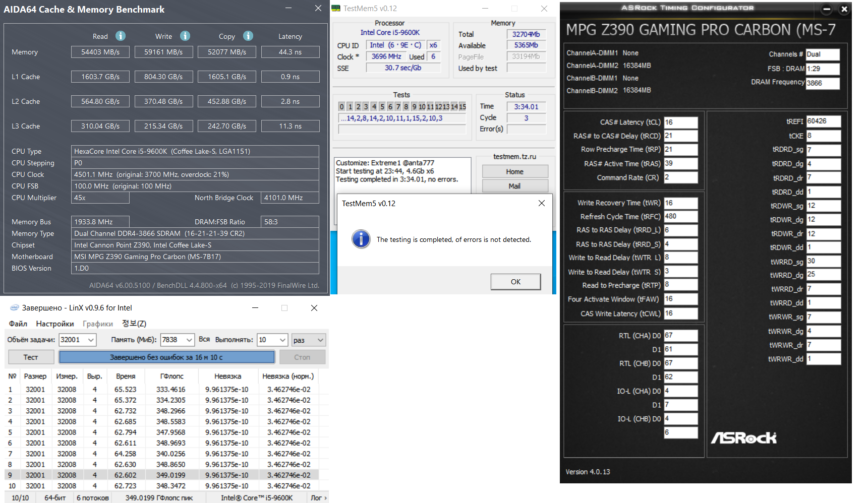
Task: Click the Тест button in LinX
Action: click(31, 357)
